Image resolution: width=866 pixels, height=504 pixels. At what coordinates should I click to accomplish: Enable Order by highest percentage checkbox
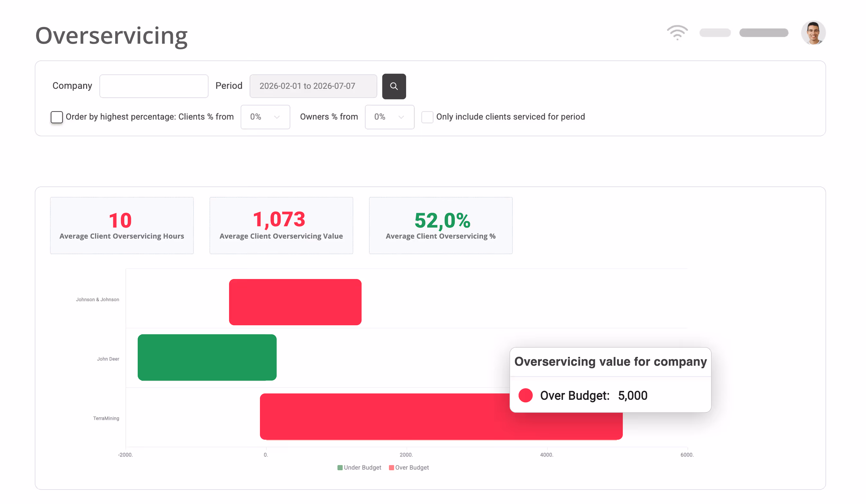[57, 117]
